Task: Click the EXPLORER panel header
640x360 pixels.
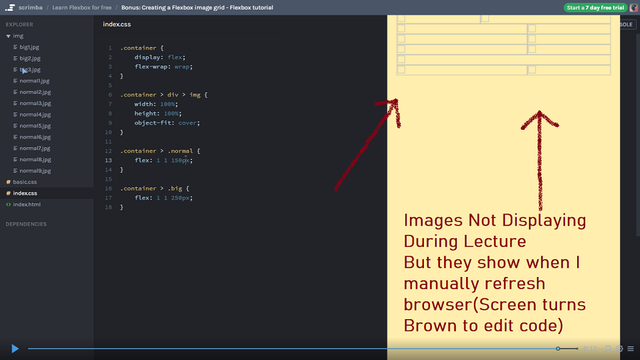Action: pos(19,24)
